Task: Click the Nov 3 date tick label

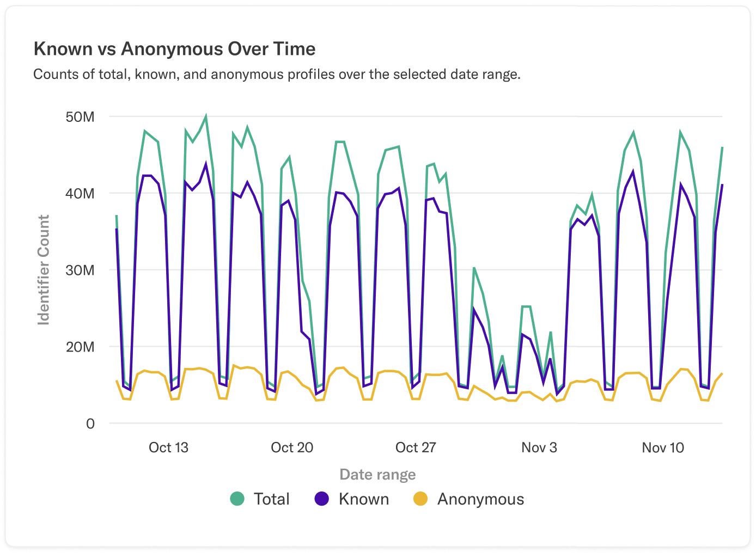Action: [539, 447]
